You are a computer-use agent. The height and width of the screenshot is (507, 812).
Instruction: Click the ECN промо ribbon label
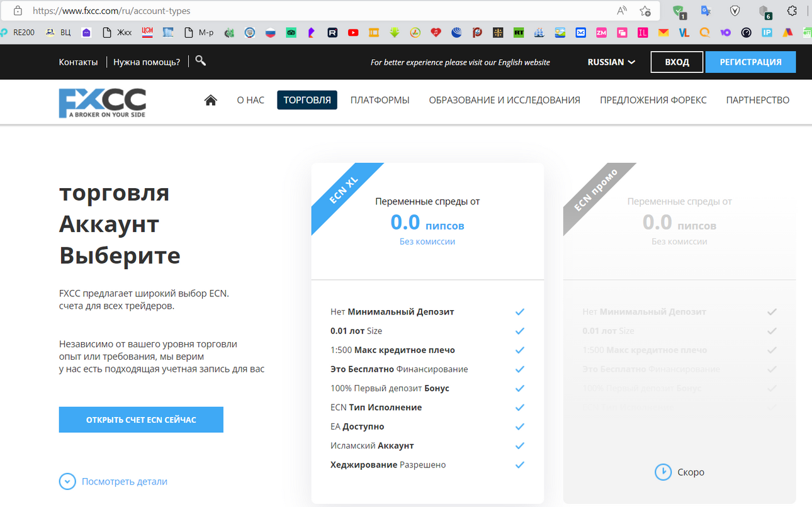point(596,190)
